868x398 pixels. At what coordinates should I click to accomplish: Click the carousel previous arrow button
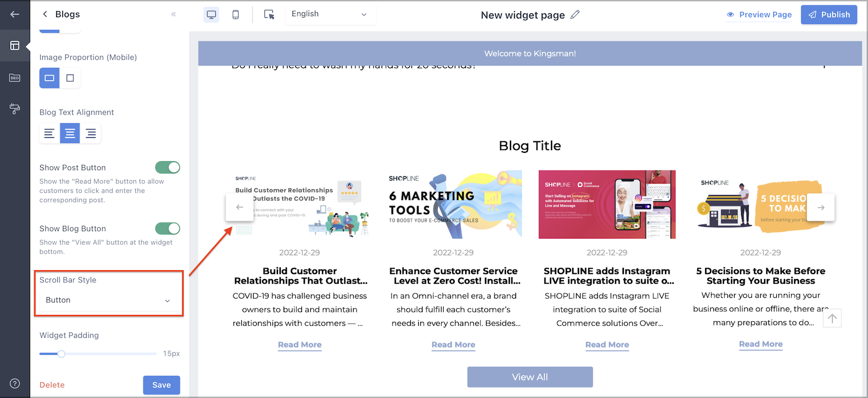click(x=240, y=207)
